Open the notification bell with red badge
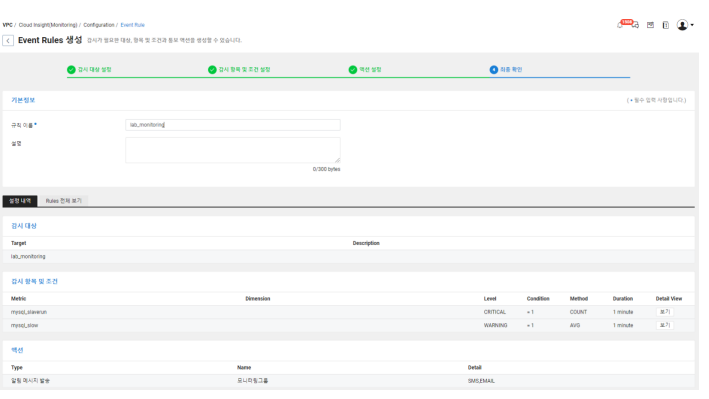The image size is (709, 399). pyautogui.click(x=620, y=25)
